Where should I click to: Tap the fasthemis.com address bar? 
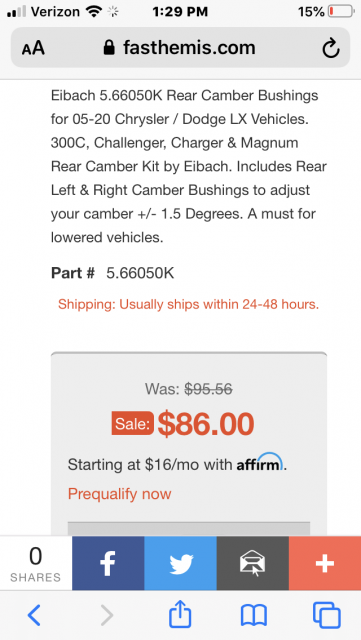pyautogui.click(x=180, y=48)
